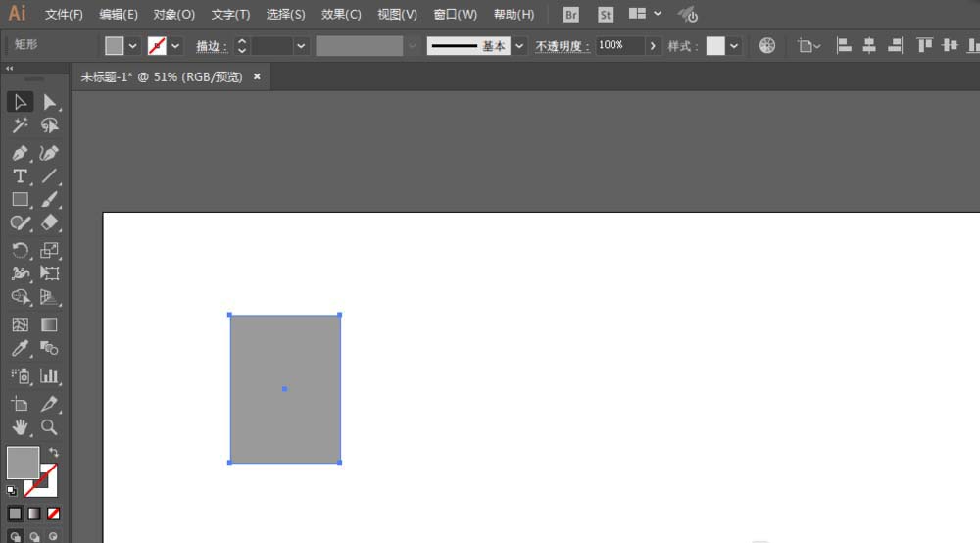Select the Artboard tool
The image size is (980, 543).
click(20, 404)
